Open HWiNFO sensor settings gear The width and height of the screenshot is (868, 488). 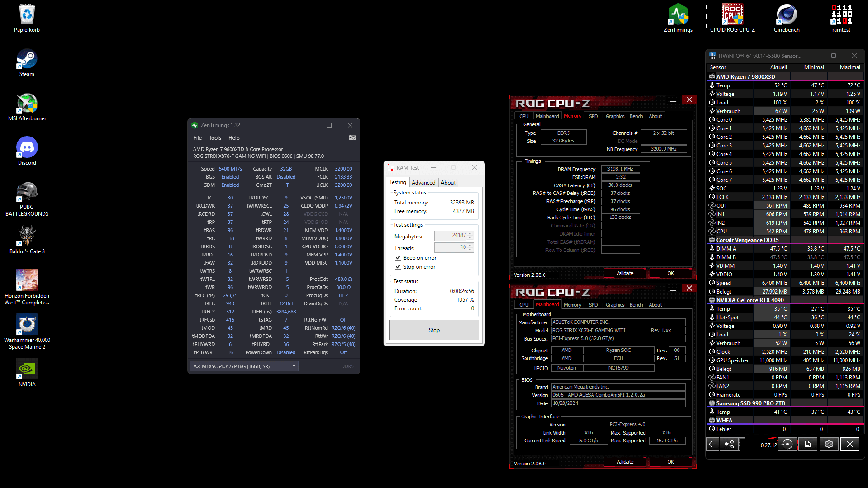829,444
